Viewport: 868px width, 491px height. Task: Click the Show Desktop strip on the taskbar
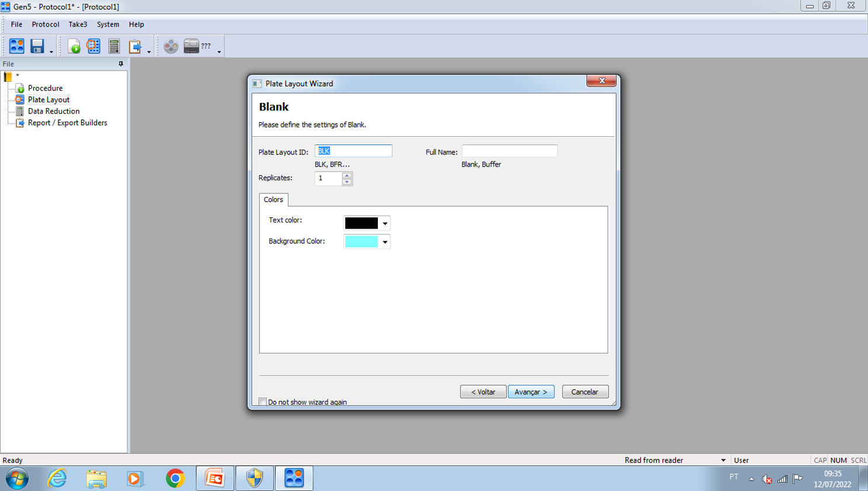coord(863,479)
